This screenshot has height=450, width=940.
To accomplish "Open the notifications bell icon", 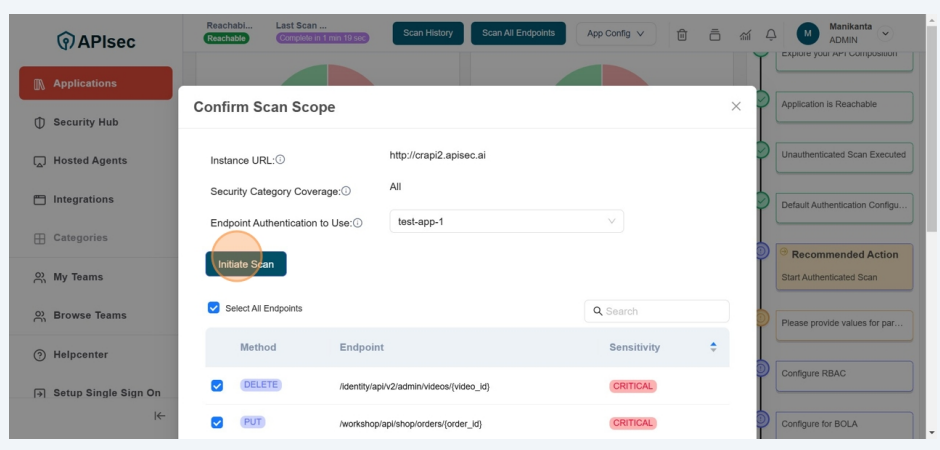I will click(x=771, y=34).
